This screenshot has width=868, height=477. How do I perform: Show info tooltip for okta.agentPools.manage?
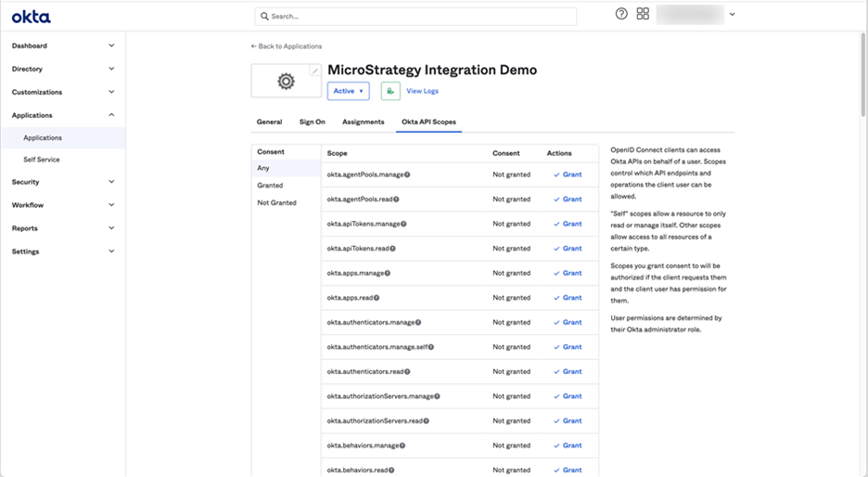coord(407,174)
